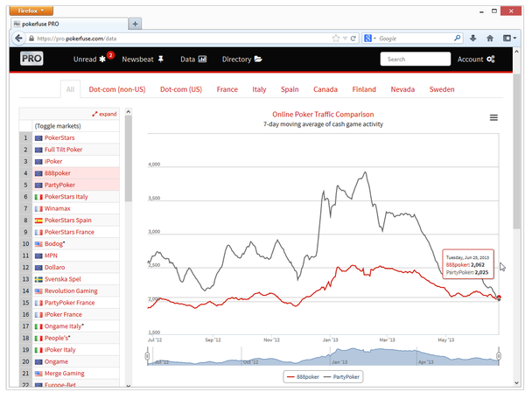Click Ongame entry in list
Image resolution: width=532 pixels, height=399 pixels.
(69, 361)
